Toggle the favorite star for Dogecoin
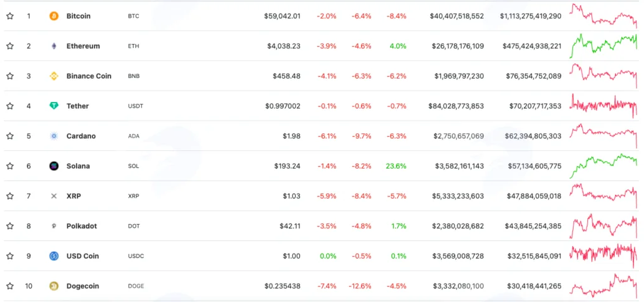The height and width of the screenshot is (302, 644). pos(10,286)
